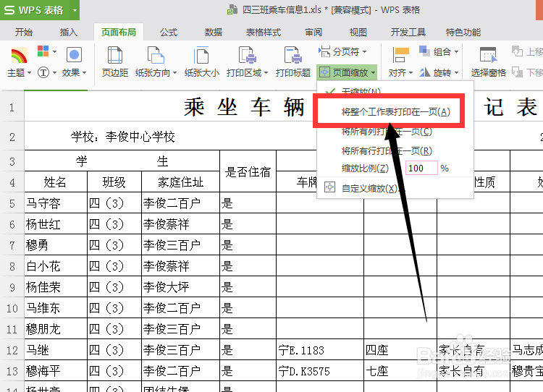
Task: Click the 分页符 page break icon
Action: (x=324, y=51)
